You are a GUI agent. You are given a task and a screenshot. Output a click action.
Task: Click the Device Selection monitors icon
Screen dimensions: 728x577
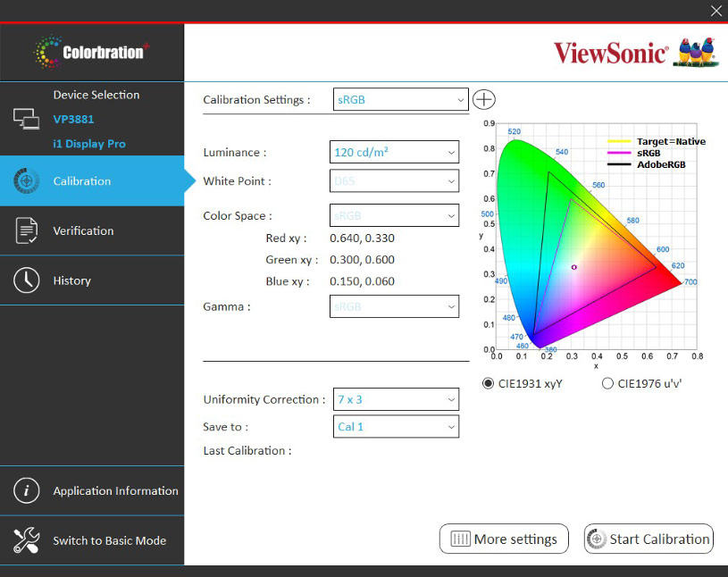pyautogui.click(x=26, y=119)
